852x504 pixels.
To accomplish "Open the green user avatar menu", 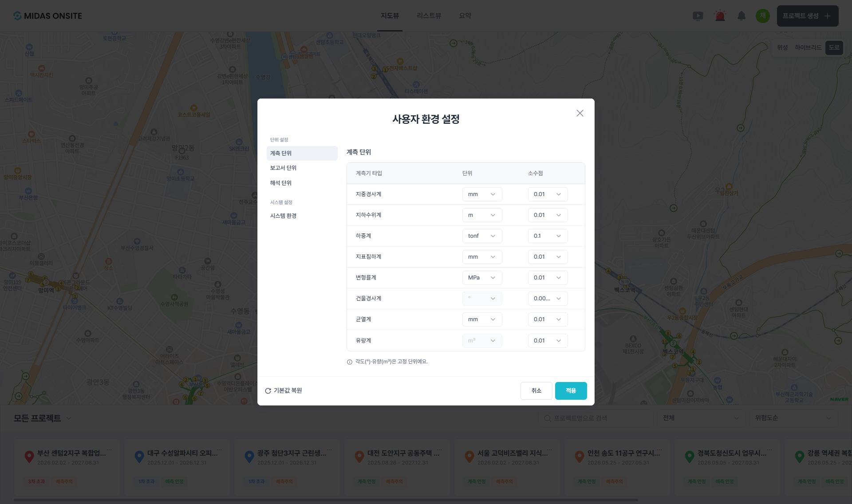I will pos(762,16).
